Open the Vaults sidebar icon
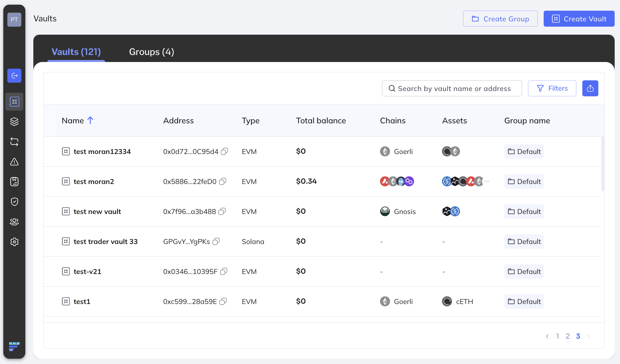 point(14,102)
